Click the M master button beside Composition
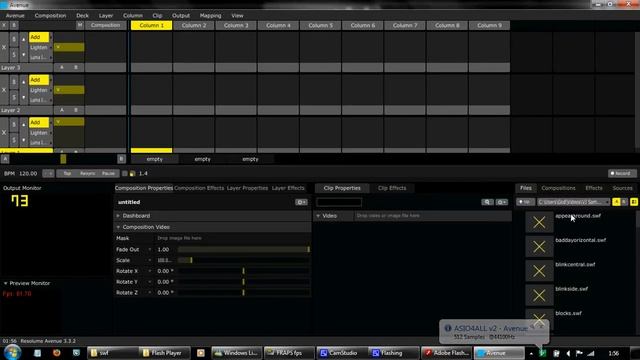 (x=80, y=25)
